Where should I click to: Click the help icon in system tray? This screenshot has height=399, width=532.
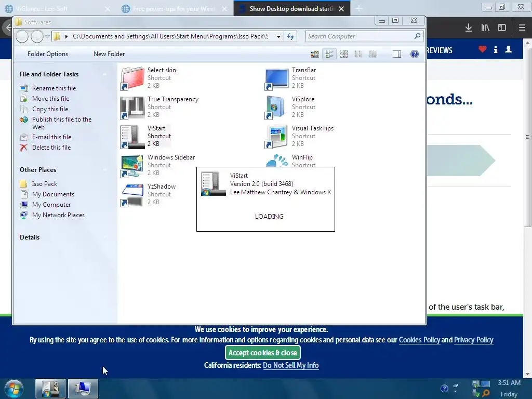444,389
